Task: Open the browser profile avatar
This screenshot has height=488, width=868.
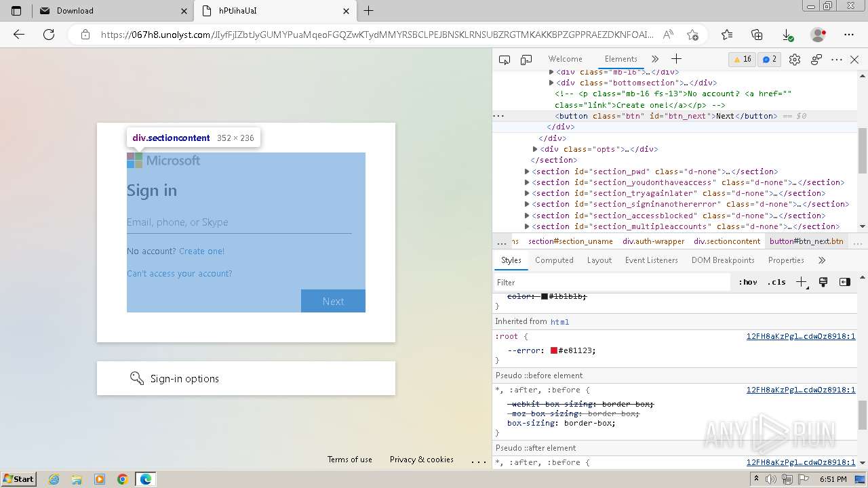Action: pos(818,35)
